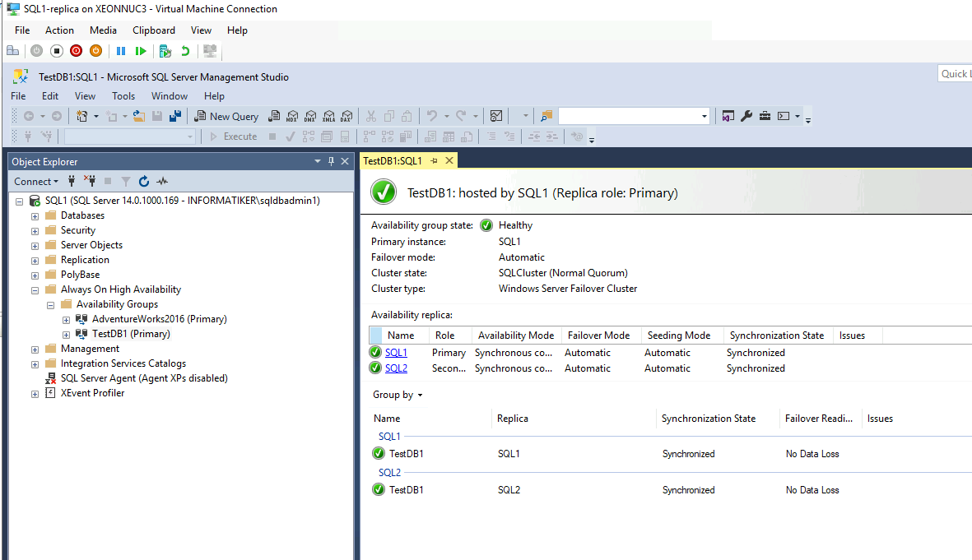Screen dimensions: 972x560
Task: Click the VM Checkpoint icon
Action: pos(165,51)
